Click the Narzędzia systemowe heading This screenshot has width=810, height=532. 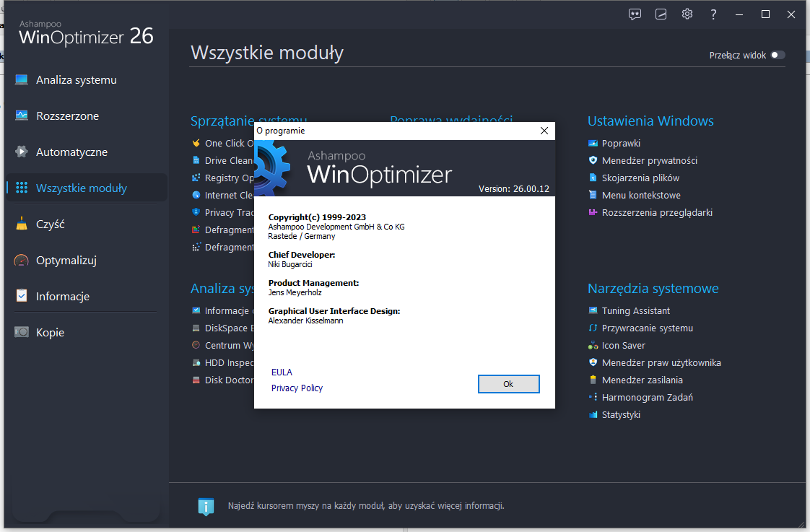coord(653,288)
